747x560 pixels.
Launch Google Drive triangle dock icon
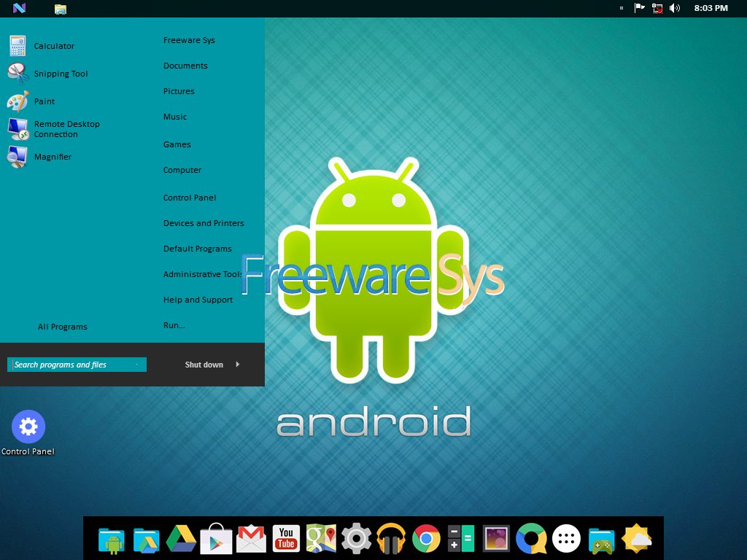coord(181,539)
